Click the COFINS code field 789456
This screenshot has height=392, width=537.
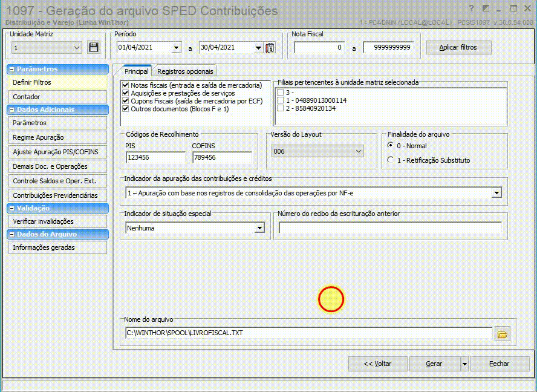point(222,157)
